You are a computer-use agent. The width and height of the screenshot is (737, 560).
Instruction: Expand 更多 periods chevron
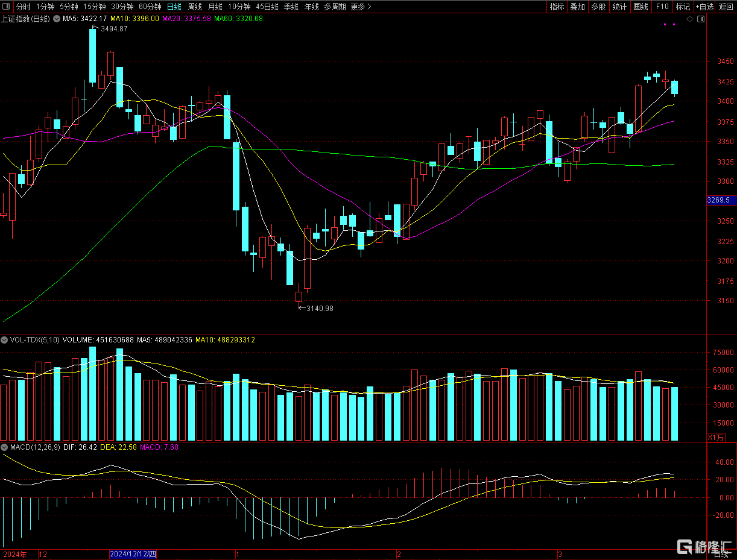click(369, 7)
